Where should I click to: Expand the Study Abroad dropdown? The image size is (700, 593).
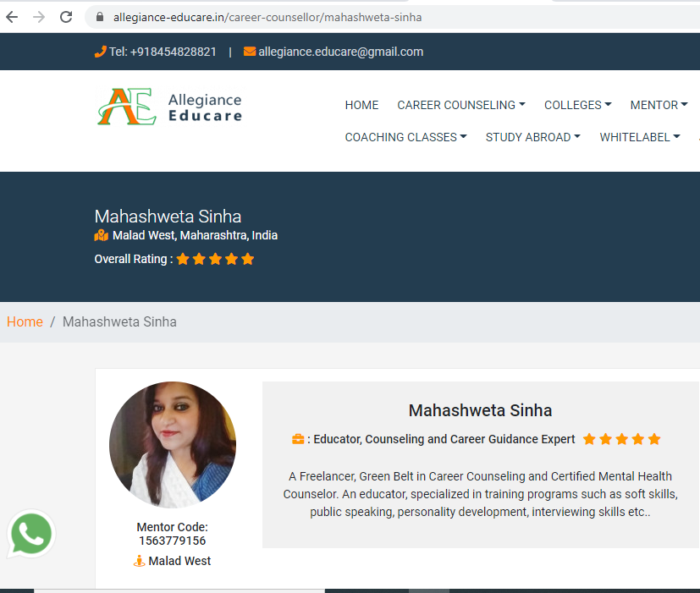(532, 137)
